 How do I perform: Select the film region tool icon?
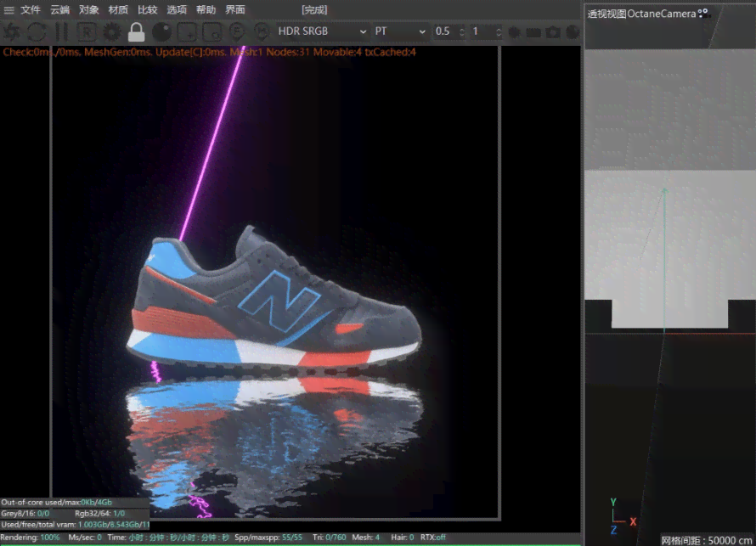pos(212,31)
